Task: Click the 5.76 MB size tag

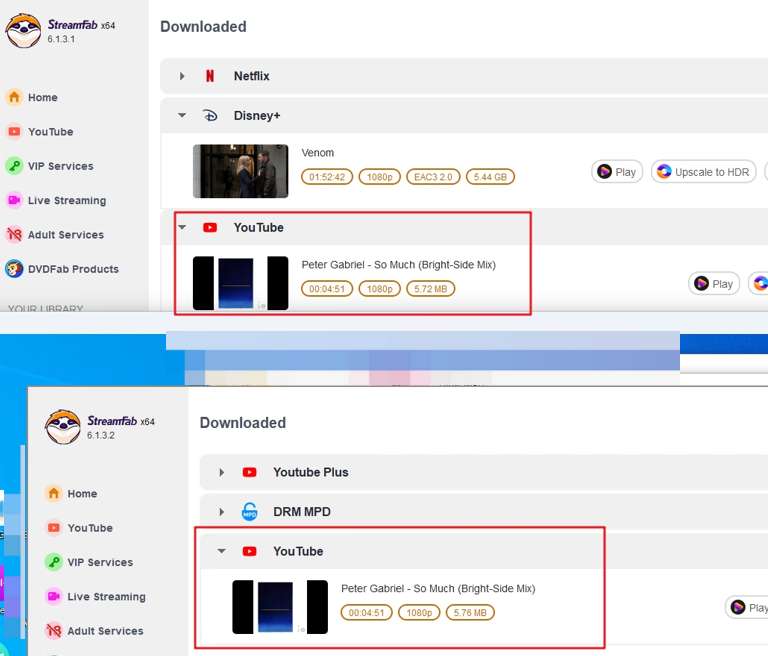Action: point(470,612)
